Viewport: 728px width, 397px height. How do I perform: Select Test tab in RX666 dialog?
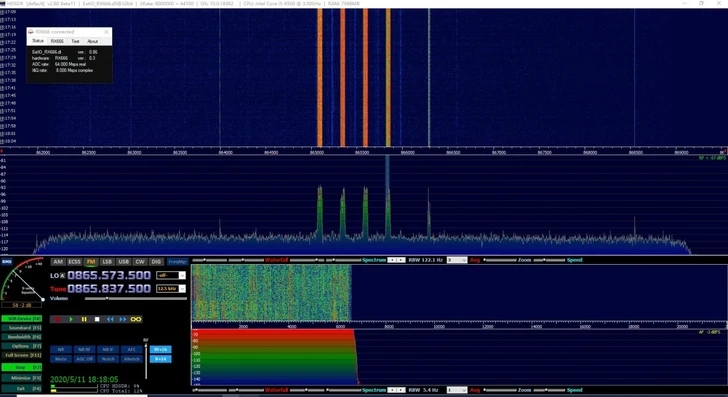point(75,41)
